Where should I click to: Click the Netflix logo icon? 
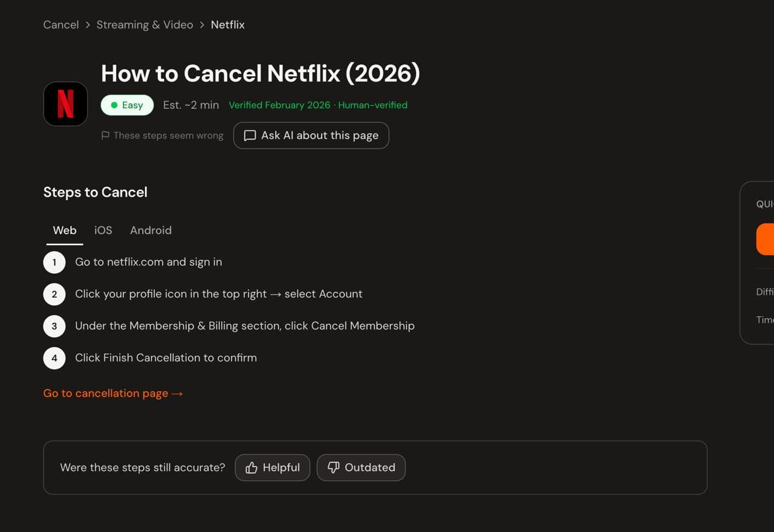[x=65, y=104]
